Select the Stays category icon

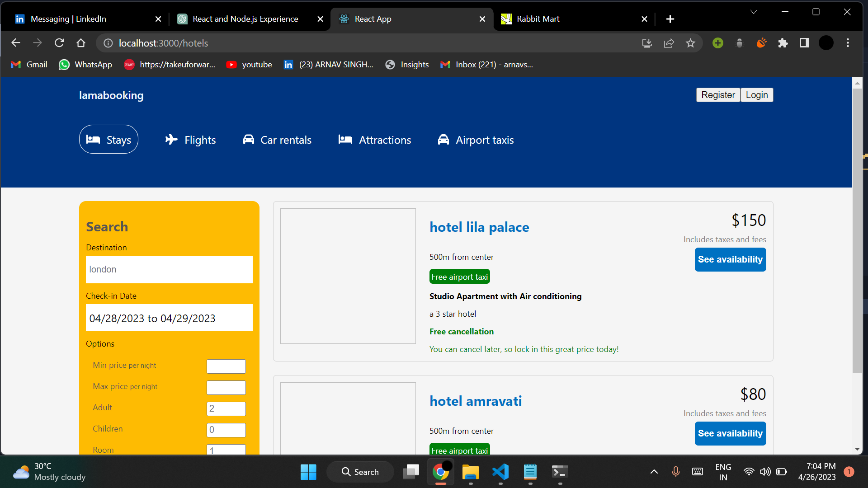tap(94, 139)
